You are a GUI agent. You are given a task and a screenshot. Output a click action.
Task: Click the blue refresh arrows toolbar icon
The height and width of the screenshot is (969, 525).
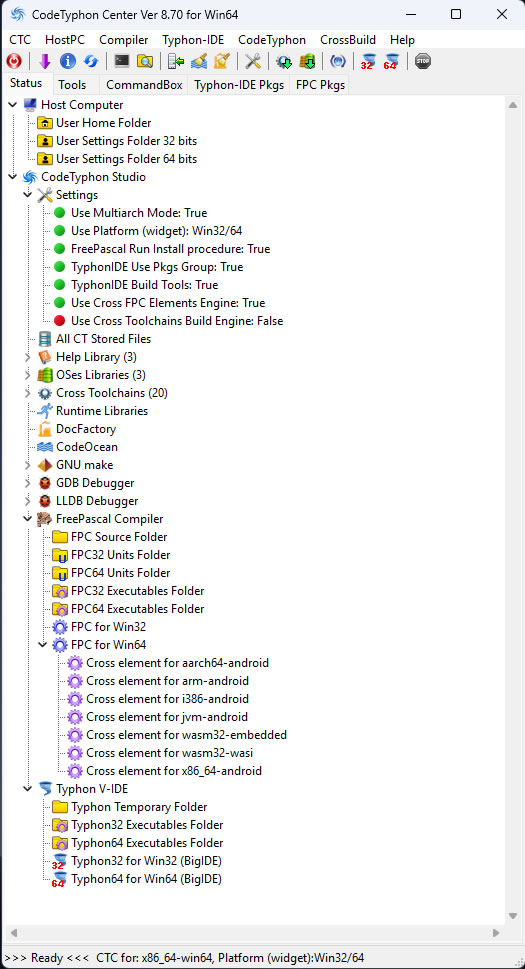91,61
